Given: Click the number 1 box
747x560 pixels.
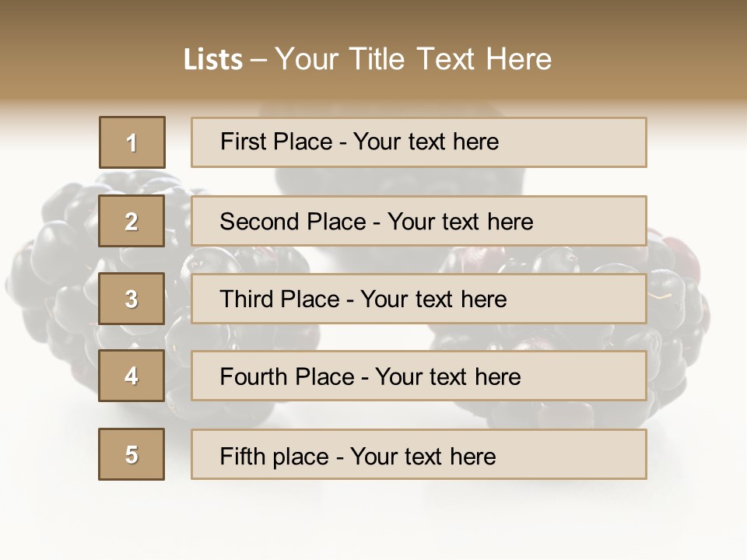Looking at the screenshot, I should [x=132, y=142].
